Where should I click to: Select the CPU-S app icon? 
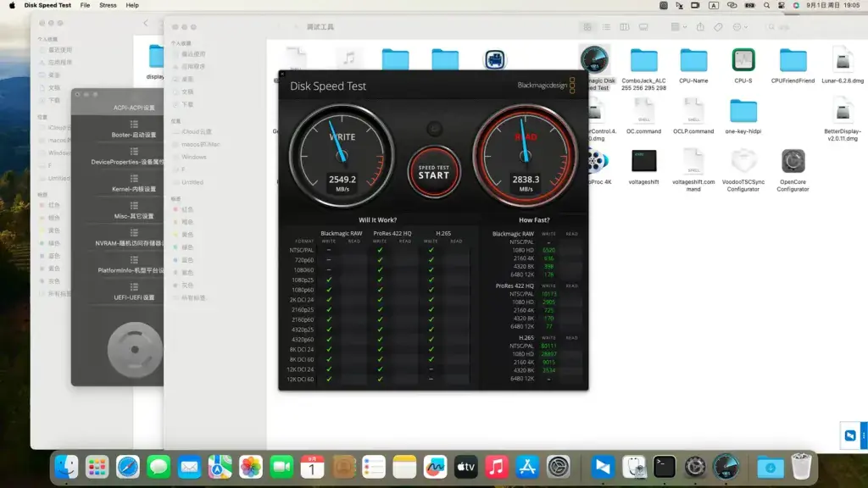(743, 60)
